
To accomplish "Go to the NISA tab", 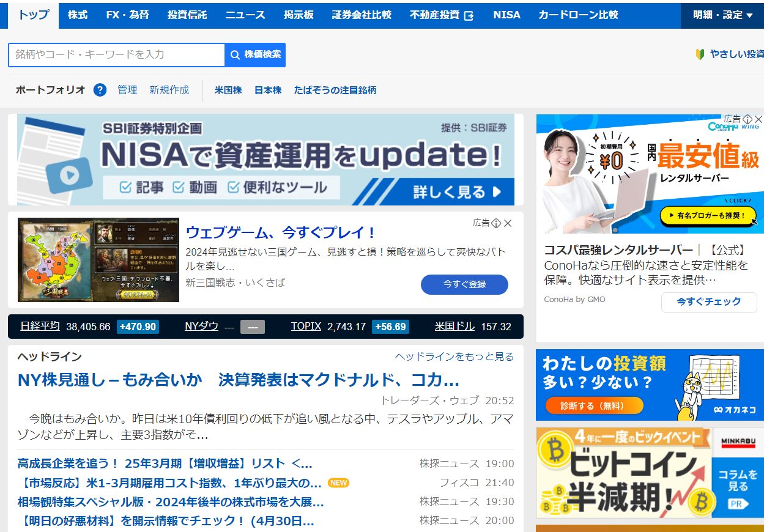I will [507, 15].
